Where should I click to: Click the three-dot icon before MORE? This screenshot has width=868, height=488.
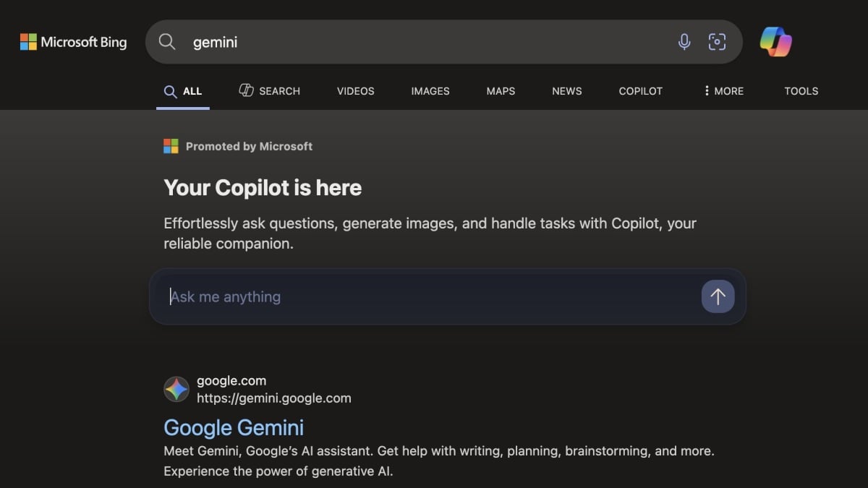(x=707, y=91)
